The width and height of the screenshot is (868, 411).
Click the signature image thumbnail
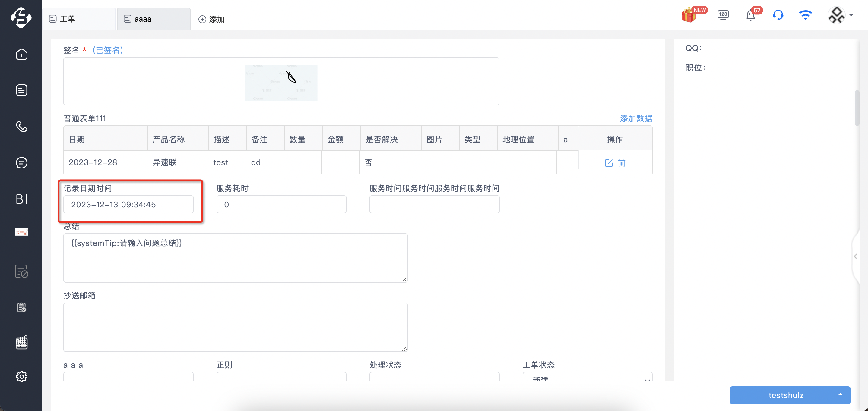tap(281, 83)
